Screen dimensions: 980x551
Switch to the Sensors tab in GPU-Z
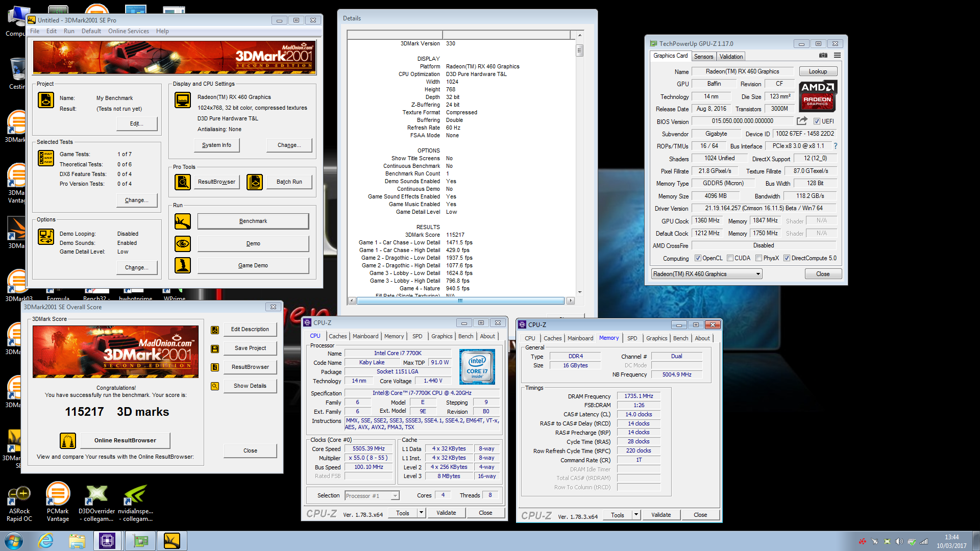click(x=703, y=57)
